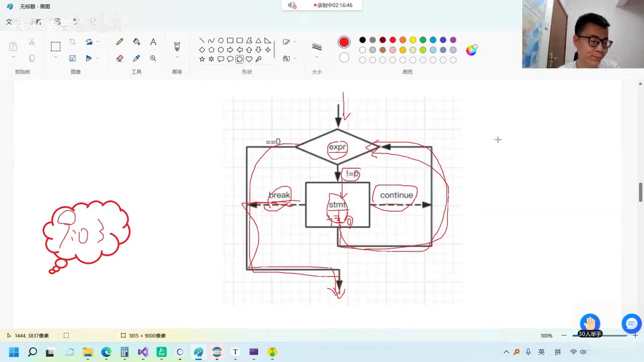Select the Pentagon shape

pyautogui.click(x=211, y=50)
